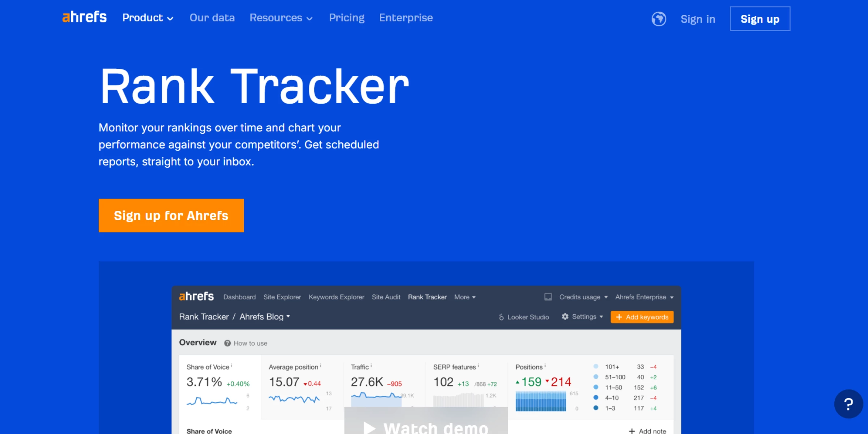The image size is (868, 434).
Task: Expand the Product dropdown menu
Action: tap(148, 18)
